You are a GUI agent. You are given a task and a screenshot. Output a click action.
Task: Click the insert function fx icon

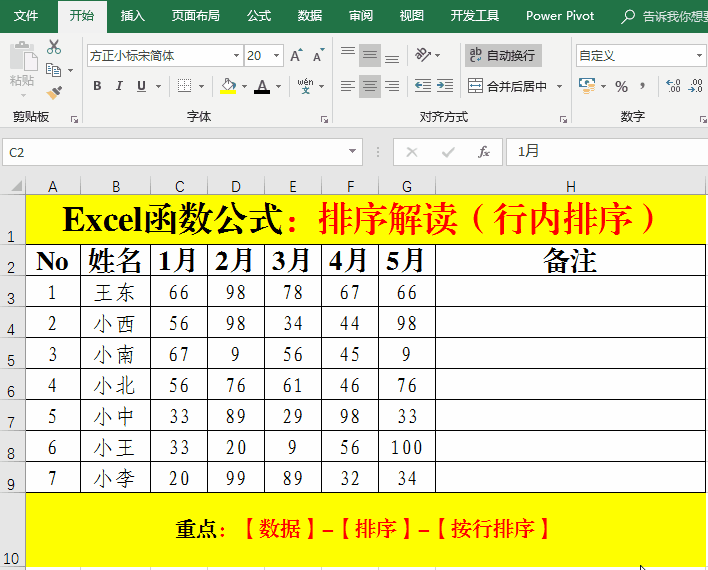click(484, 152)
